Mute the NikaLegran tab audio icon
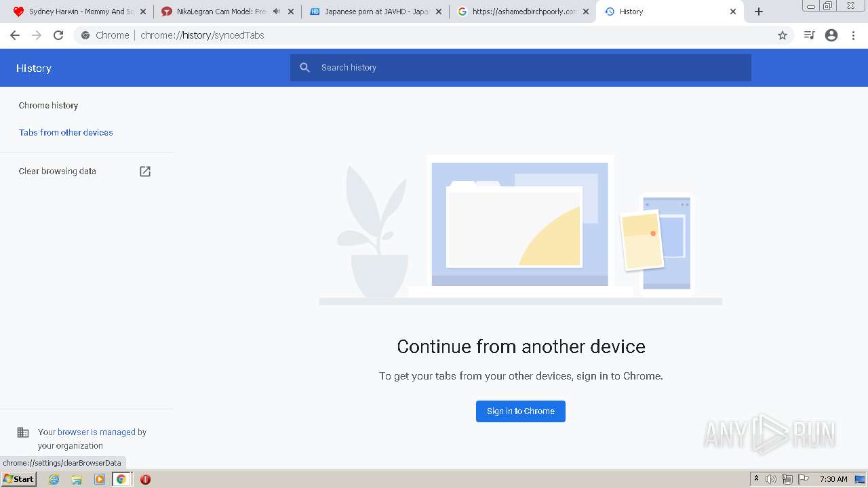 [276, 12]
